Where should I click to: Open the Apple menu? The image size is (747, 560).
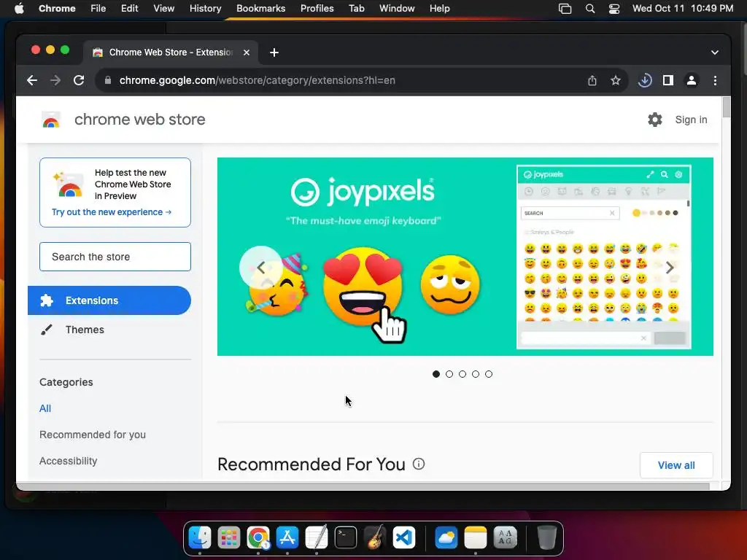pyautogui.click(x=19, y=9)
